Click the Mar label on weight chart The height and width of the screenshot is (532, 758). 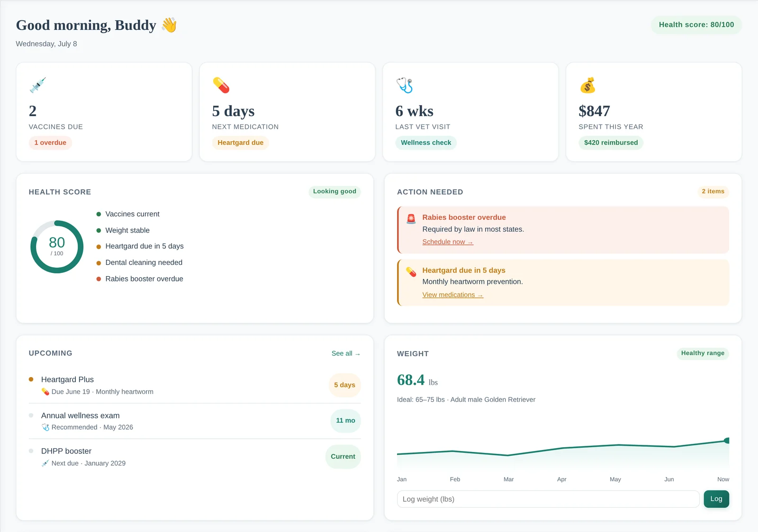[x=509, y=479]
